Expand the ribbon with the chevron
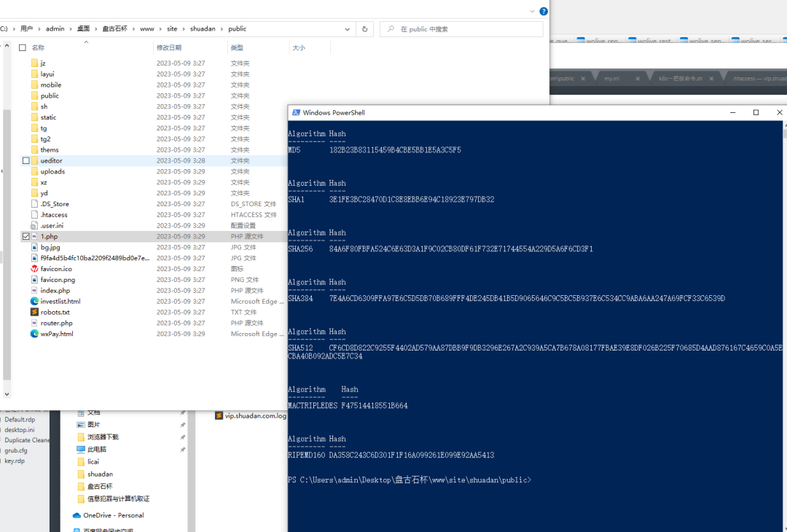 533,11
